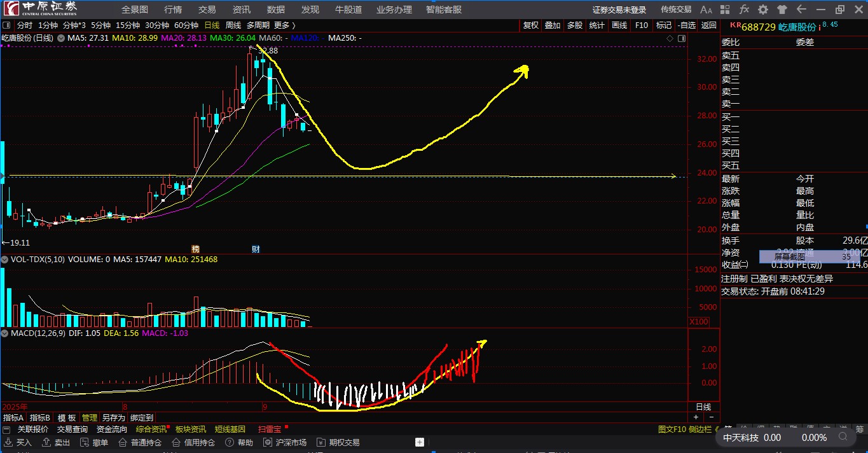The image size is (868, 453).
Task: Open the 行情 quotes menu
Action: (x=173, y=10)
